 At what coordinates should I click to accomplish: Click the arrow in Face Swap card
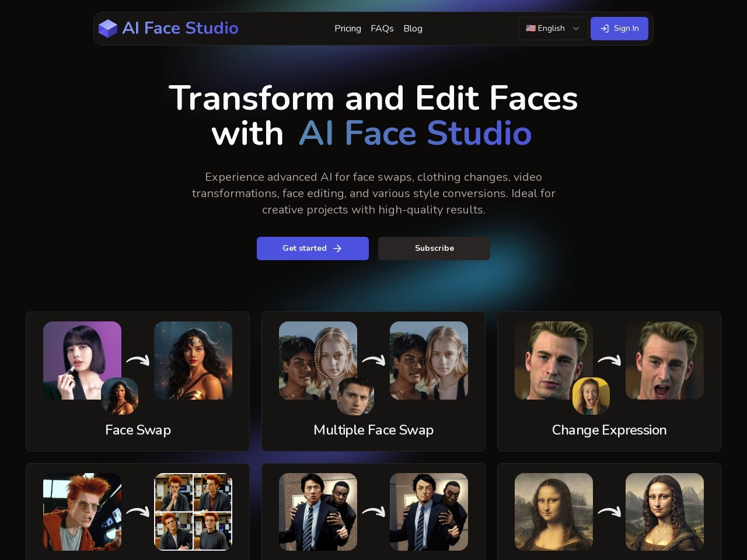pos(138,360)
